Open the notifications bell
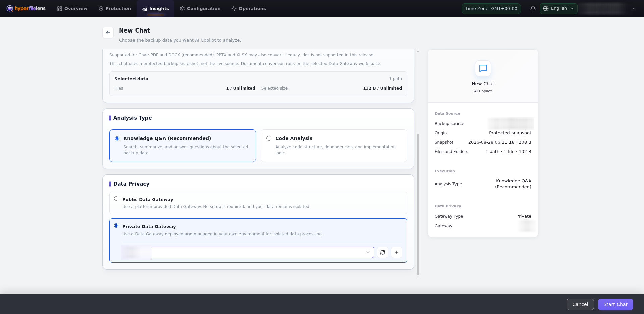This screenshot has height=314, width=644. coord(533,9)
